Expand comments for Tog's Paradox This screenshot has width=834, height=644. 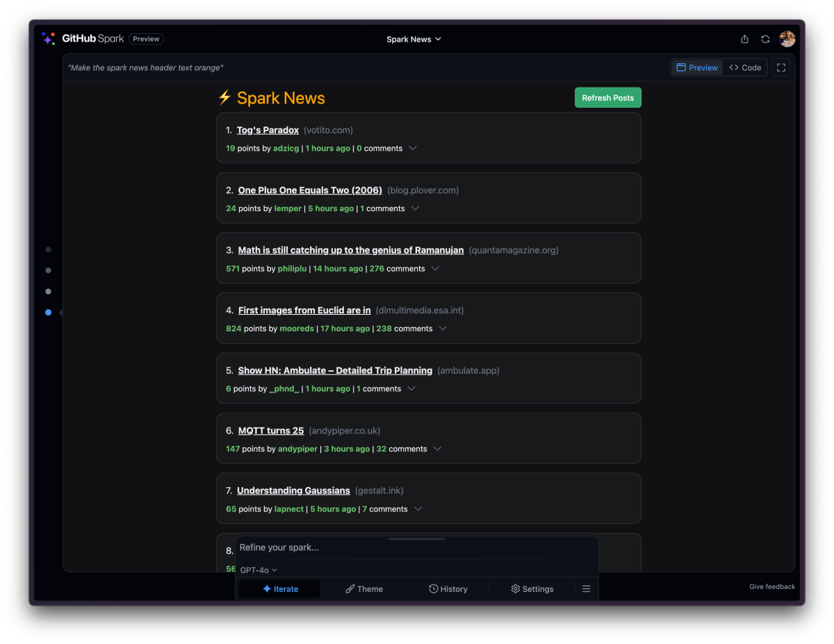coord(413,148)
